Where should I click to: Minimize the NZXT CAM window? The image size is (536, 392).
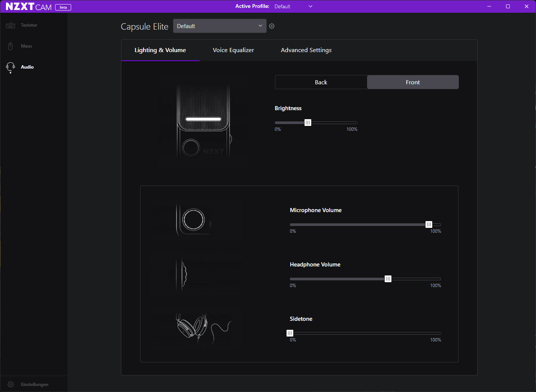[489, 6]
